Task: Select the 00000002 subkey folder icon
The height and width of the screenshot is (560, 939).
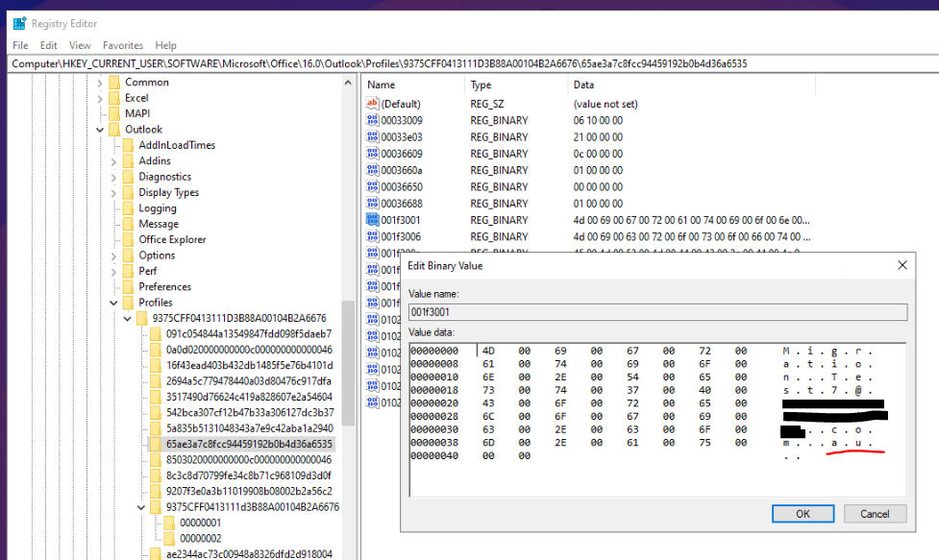Action: point(170,539)
